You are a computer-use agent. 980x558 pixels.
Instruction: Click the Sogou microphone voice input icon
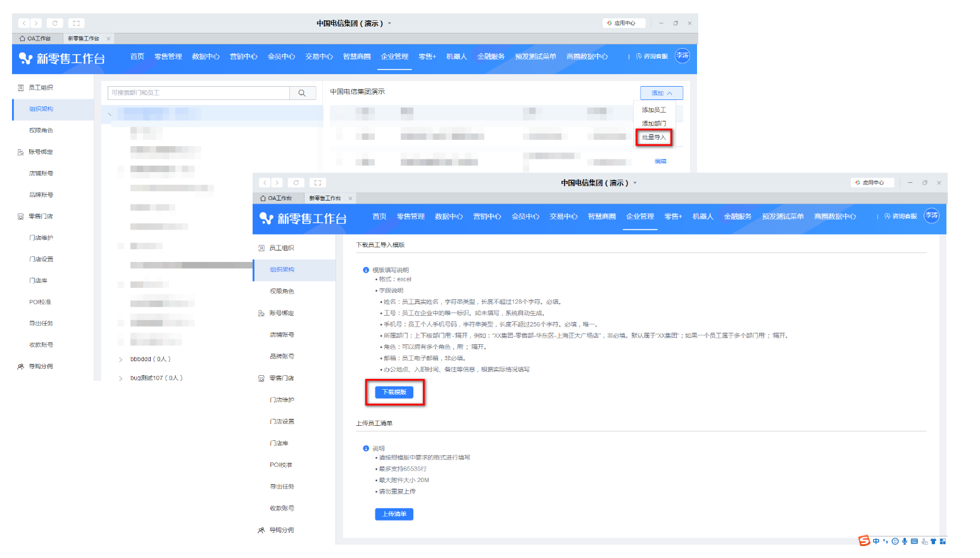click(905, 542)
